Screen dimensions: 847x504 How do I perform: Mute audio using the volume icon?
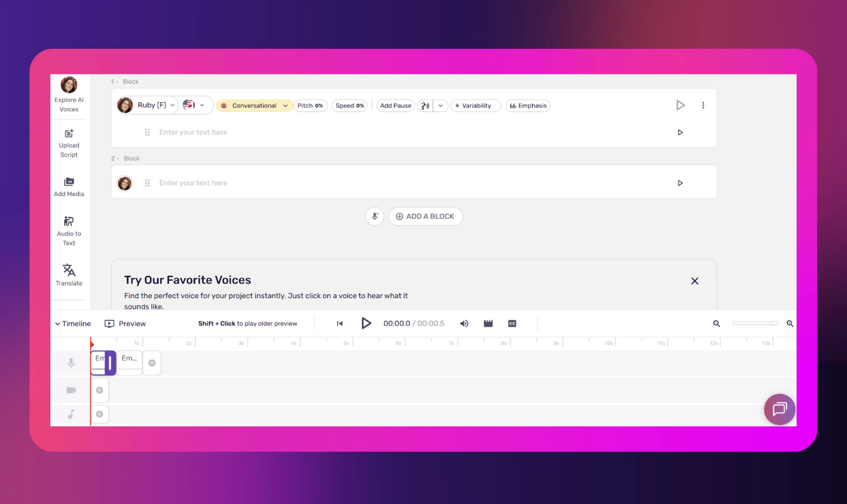(x=464, y=323)
